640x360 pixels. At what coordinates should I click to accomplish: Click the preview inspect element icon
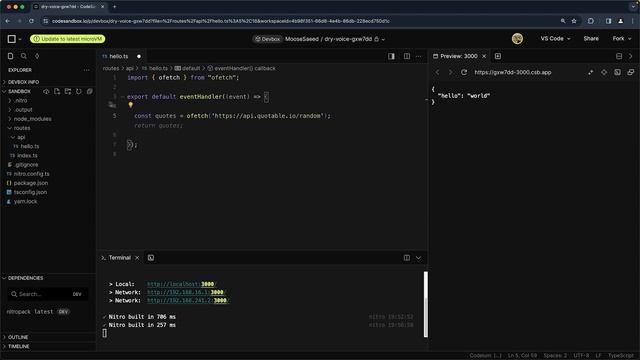click(591, 72)
